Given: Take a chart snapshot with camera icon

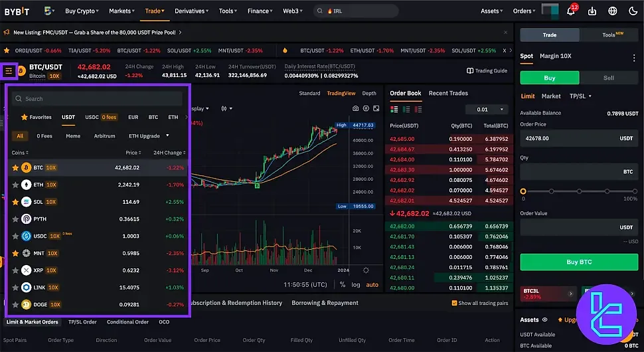Looking at the screenshot, I should click(x=356, y=108).
